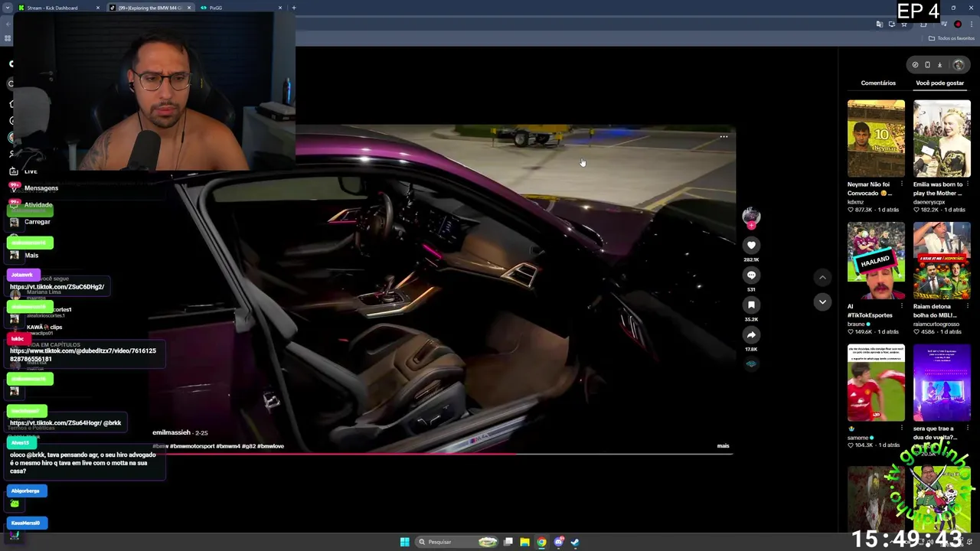Click the compass icon in top-right pill
This screenshot has height=551, width=980.
coord(915,65)
